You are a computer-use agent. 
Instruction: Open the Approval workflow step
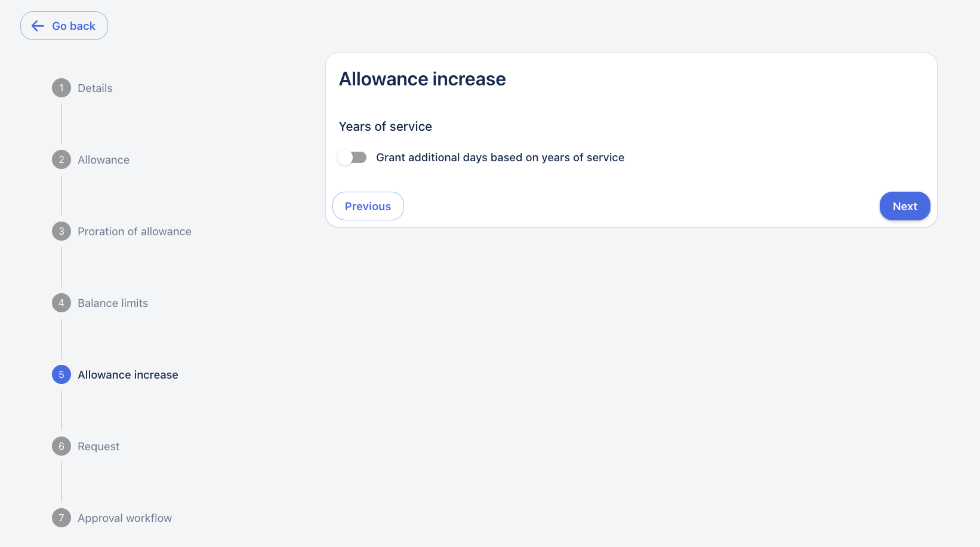click(125, 518)
